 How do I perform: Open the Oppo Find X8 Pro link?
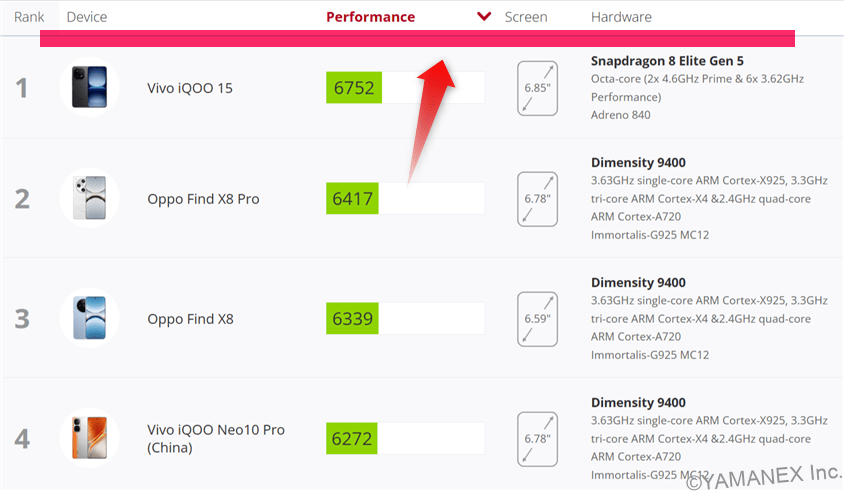pyautogui.click(x=203, y=199)
